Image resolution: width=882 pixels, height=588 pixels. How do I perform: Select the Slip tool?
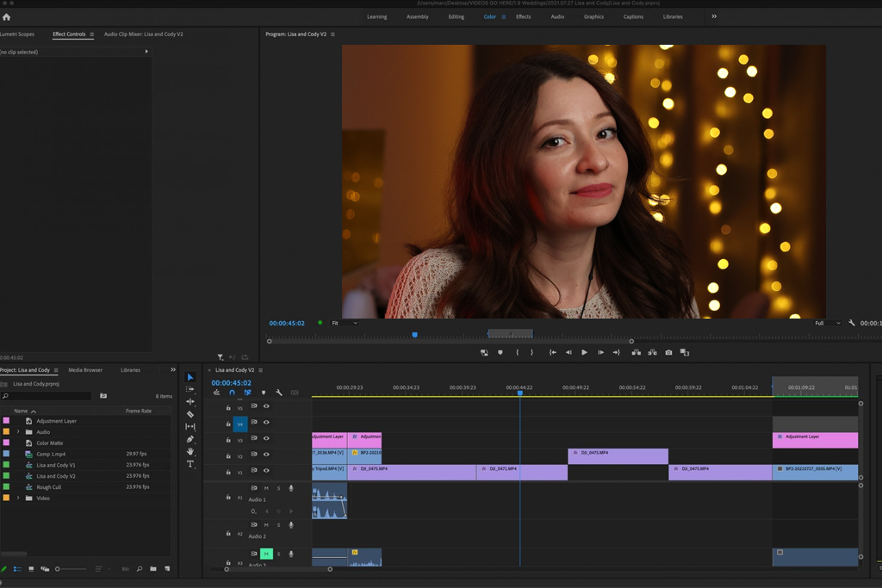click(190, 427)
